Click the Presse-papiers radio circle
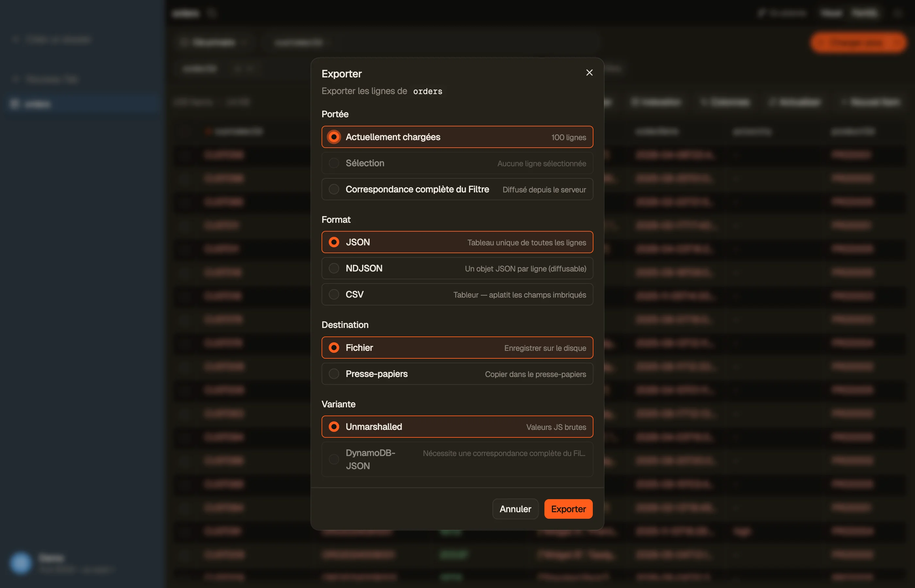This screenshot has width=915, height=588. point(334,374)
